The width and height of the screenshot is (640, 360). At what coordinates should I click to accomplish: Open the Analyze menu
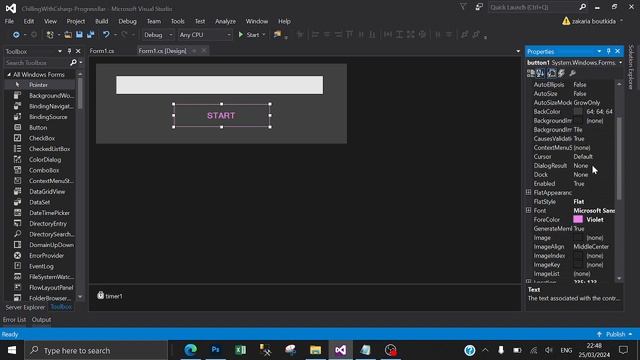pyautogui.click(x=225, y=21)
